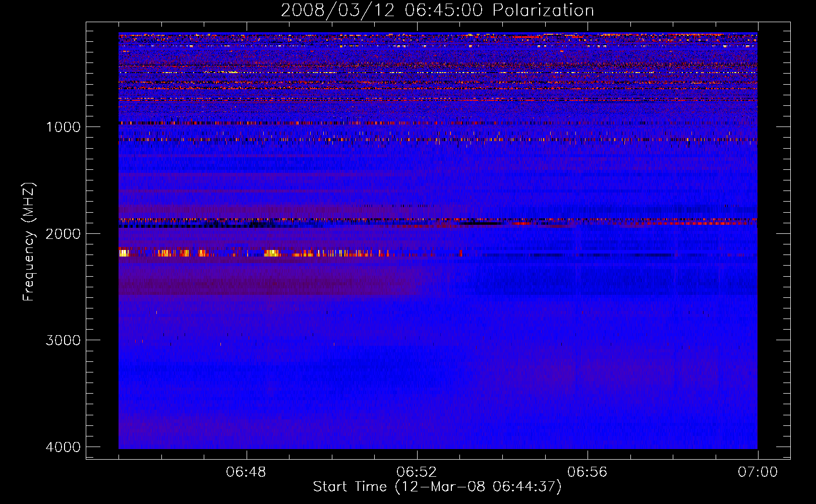Click the 1000 frequency tick label
The image size is (816, 504).
[x=63, y=127]
